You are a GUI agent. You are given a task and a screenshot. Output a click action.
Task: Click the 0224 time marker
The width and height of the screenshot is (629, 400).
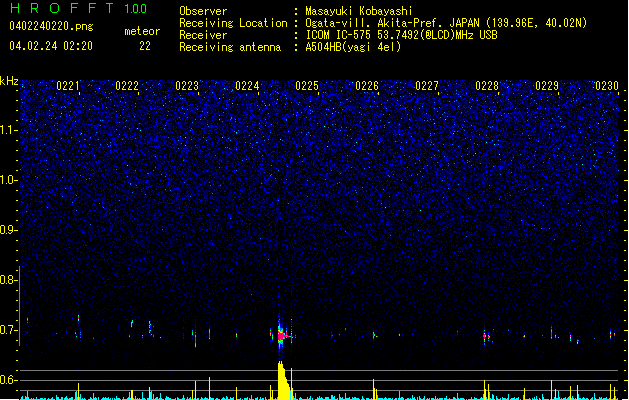click(247, 86)
